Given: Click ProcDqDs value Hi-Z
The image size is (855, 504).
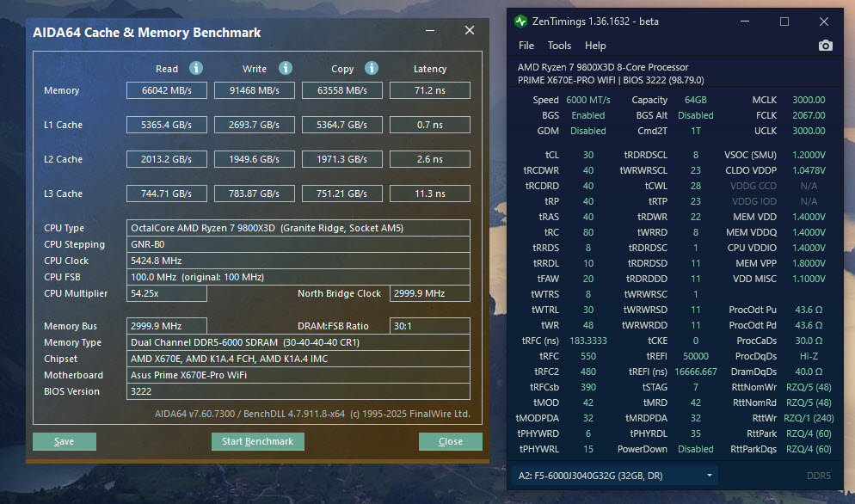Looking at the screenshot, I should click(x=809, y=356).
